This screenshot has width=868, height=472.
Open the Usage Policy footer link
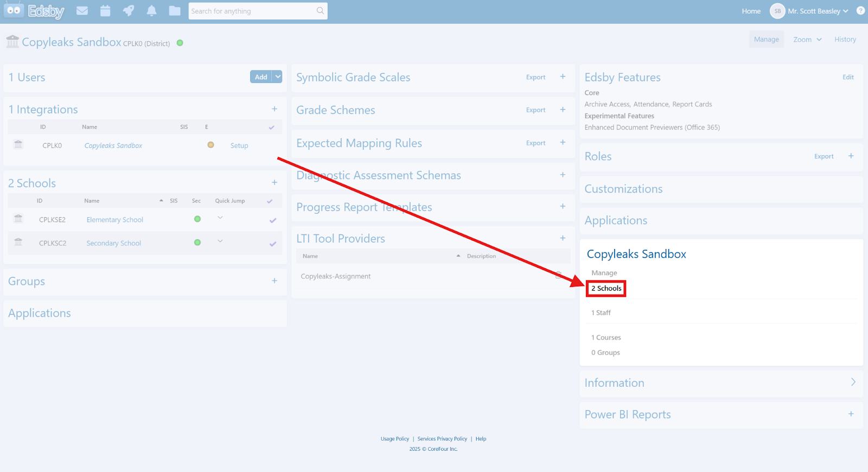pyautogui.click(x=395, y=439)
